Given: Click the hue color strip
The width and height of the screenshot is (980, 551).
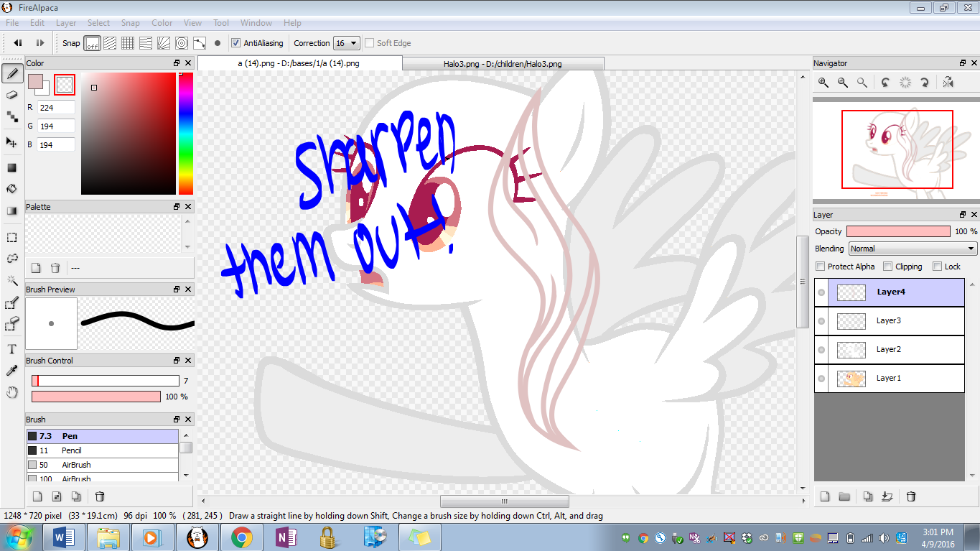Looking at the screenshot, I should click(x=186, y=134).
